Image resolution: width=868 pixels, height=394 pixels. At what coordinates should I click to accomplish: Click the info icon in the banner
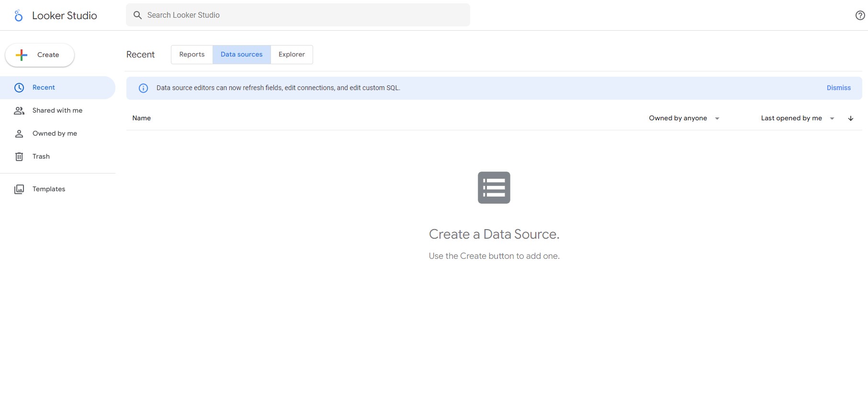coord(143,88)
